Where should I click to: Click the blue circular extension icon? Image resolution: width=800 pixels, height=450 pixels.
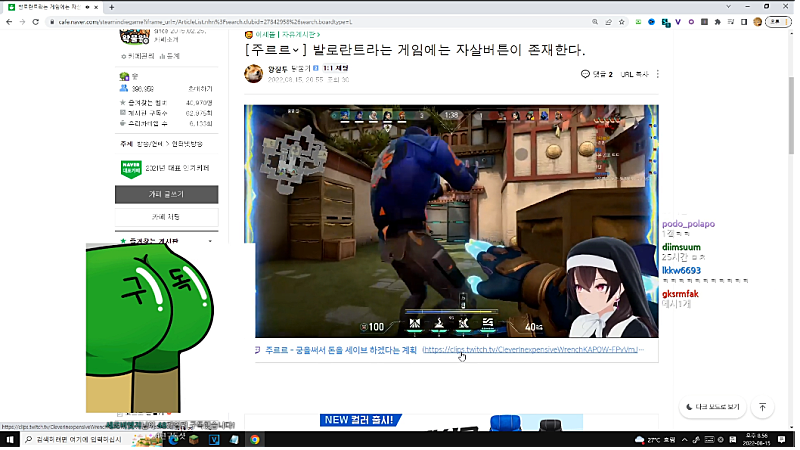point(652,22)
